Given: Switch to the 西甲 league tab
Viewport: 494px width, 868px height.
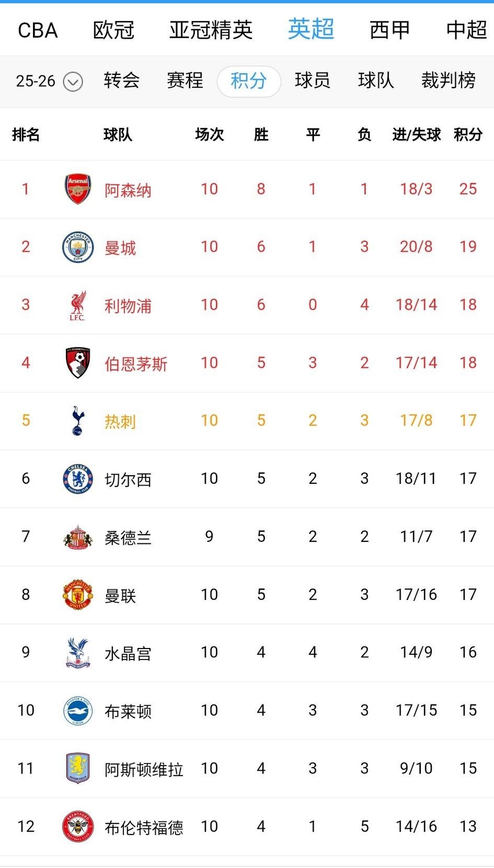Looking at the screenshot, I should tap(389, 30).
